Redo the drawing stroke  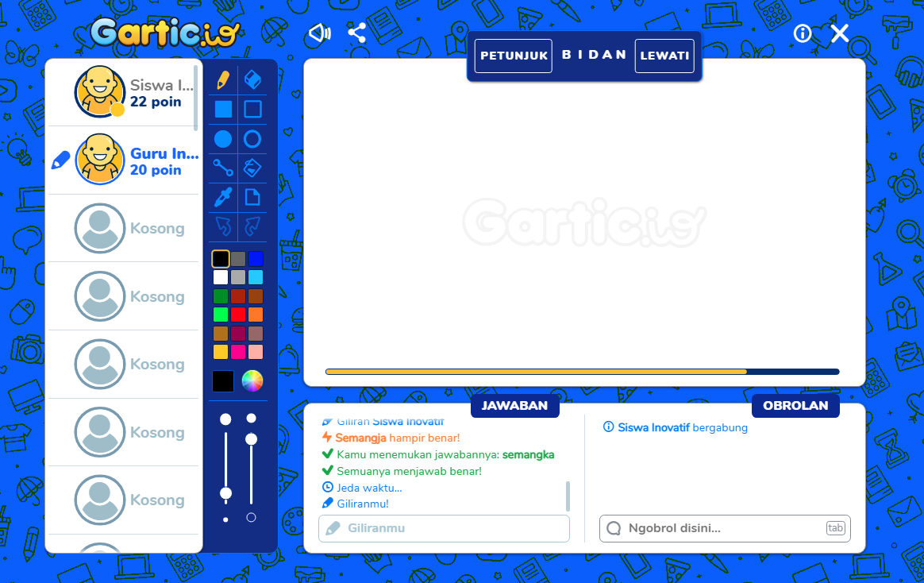[252, 226]
